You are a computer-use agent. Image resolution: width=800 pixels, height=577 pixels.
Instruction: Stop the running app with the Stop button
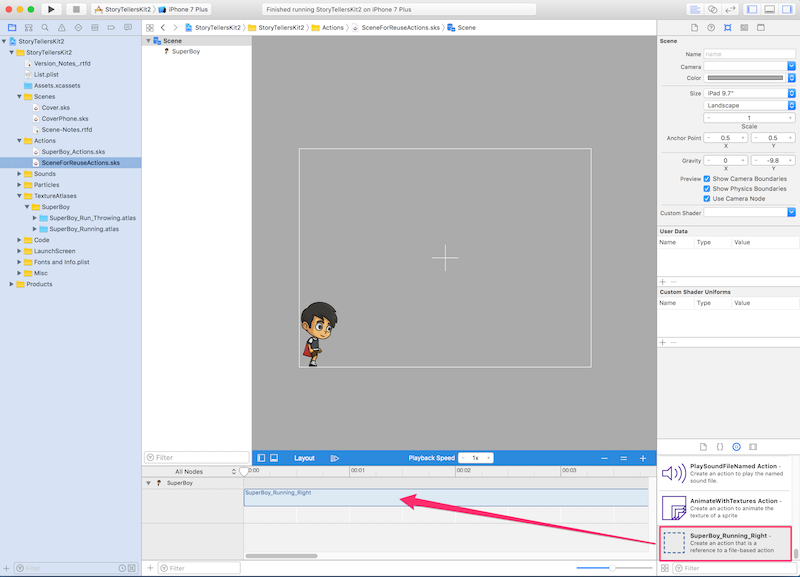(x=76, y=9)
